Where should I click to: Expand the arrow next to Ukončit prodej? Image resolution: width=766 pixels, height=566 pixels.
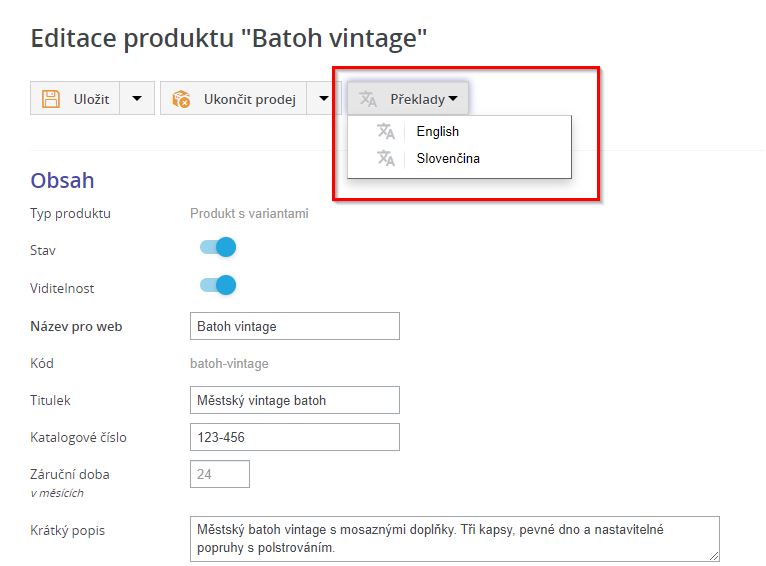(323, 98)
